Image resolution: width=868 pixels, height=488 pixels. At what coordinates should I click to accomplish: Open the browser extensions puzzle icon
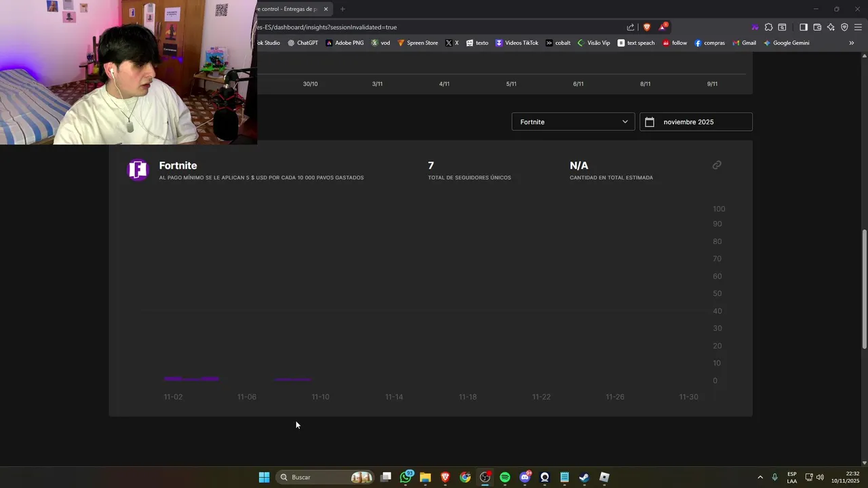point(768,27)
